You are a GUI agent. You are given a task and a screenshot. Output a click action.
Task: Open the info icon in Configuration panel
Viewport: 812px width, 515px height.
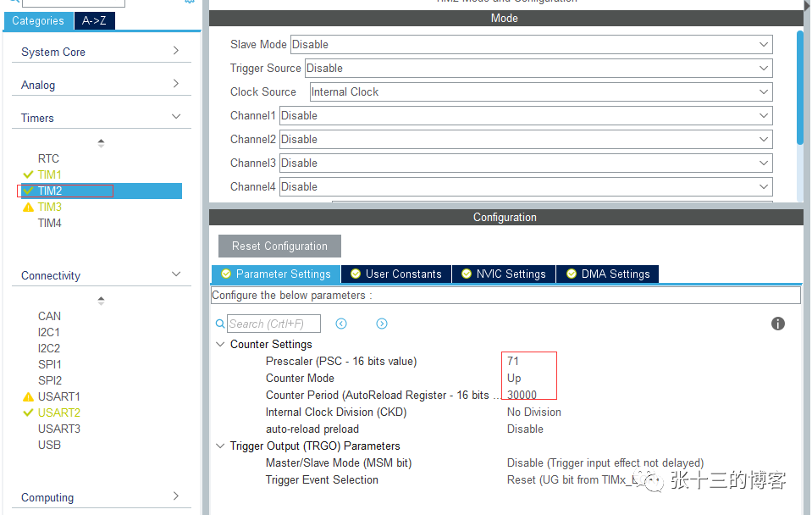click(778, 324)
